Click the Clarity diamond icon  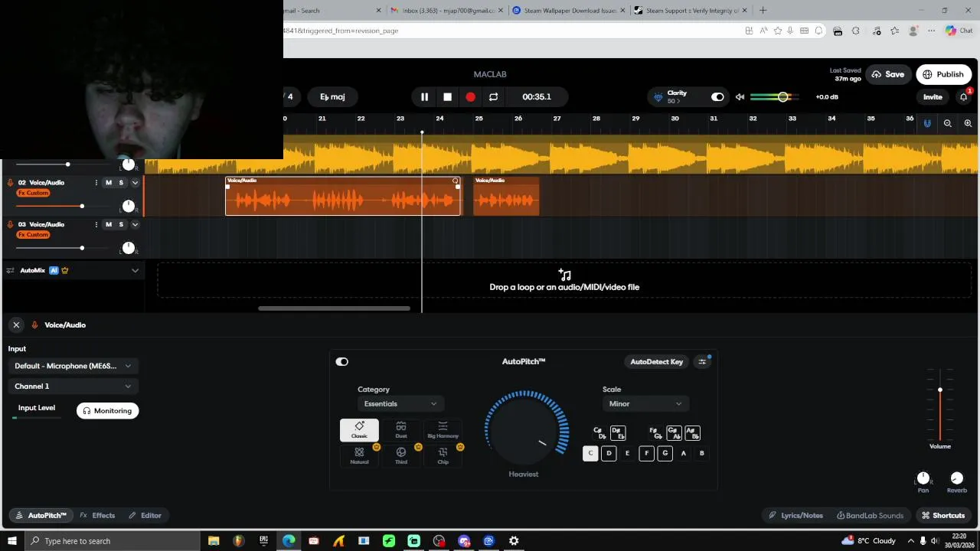coord(658,97)
